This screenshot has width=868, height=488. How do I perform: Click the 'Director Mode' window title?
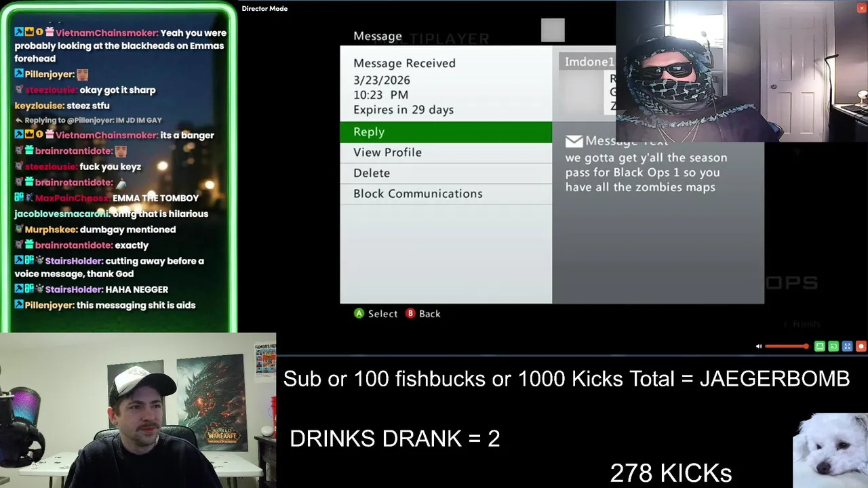coord(264,8)
